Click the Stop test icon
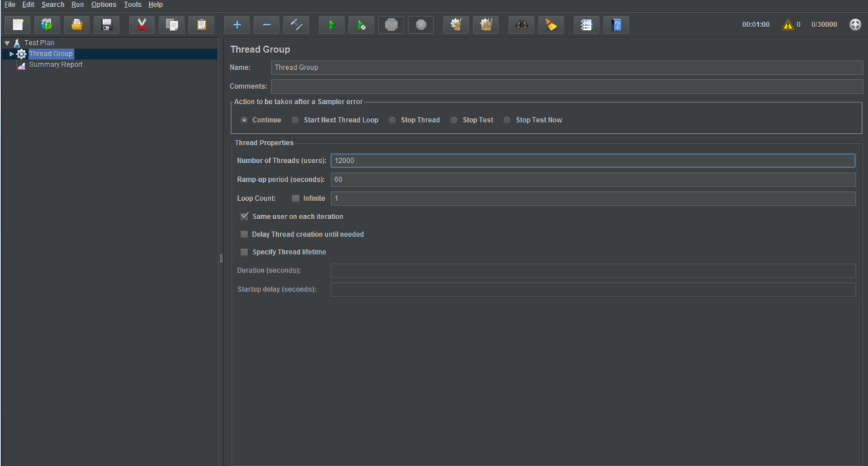Screen dimensions: 868x466 tap(391, 25)
